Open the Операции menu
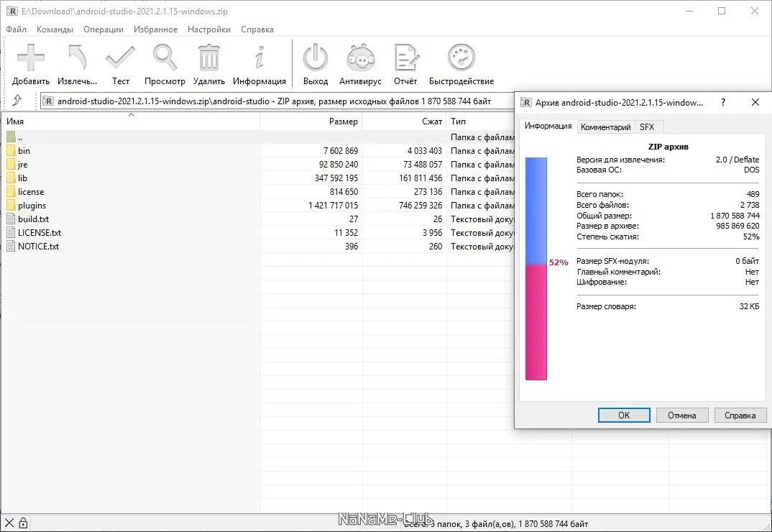The width and height of the screenshot is (772, 532). 104,29
